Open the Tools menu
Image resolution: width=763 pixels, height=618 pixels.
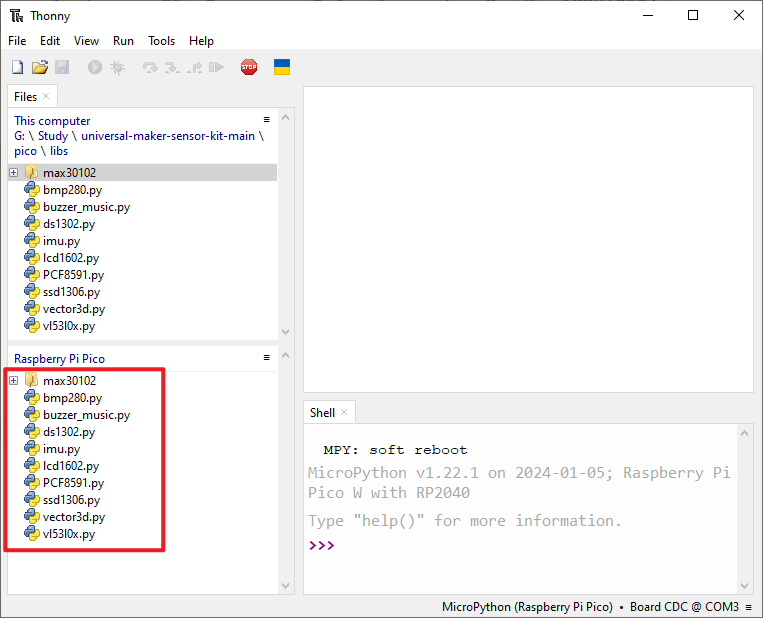click(161, 41)
